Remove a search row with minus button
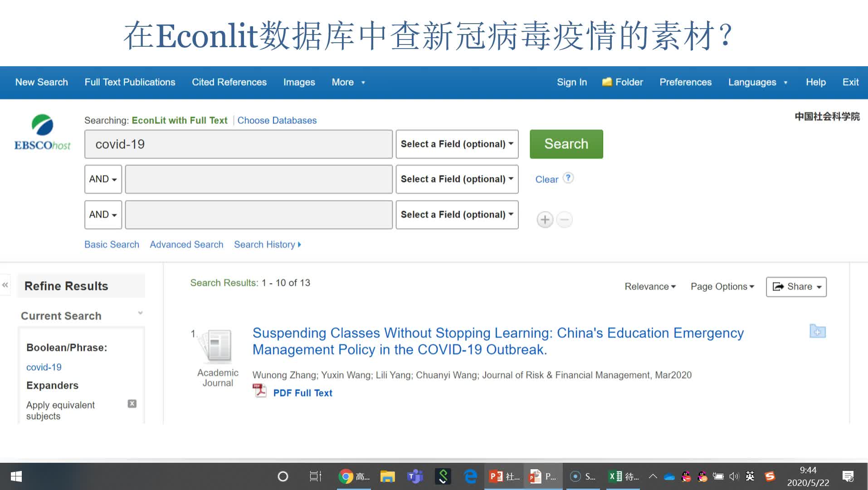Image resolution: width=868 pixels, height=490 pixels. coord(564,220)
